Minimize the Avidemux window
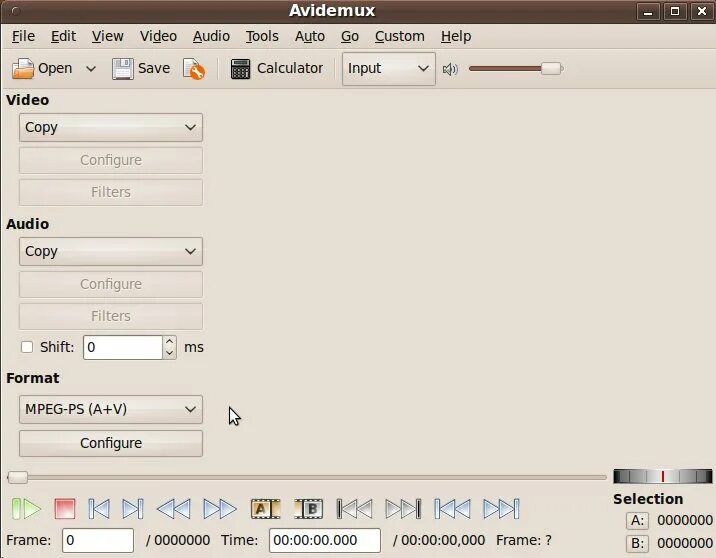The height and width of the screenshot is (558, 716). pos(648,11)
